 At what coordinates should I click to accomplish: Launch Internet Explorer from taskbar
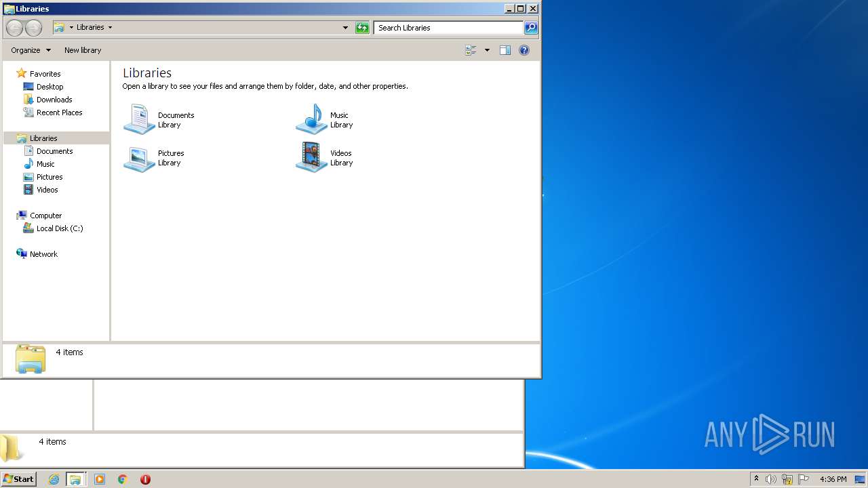(54, 479)
